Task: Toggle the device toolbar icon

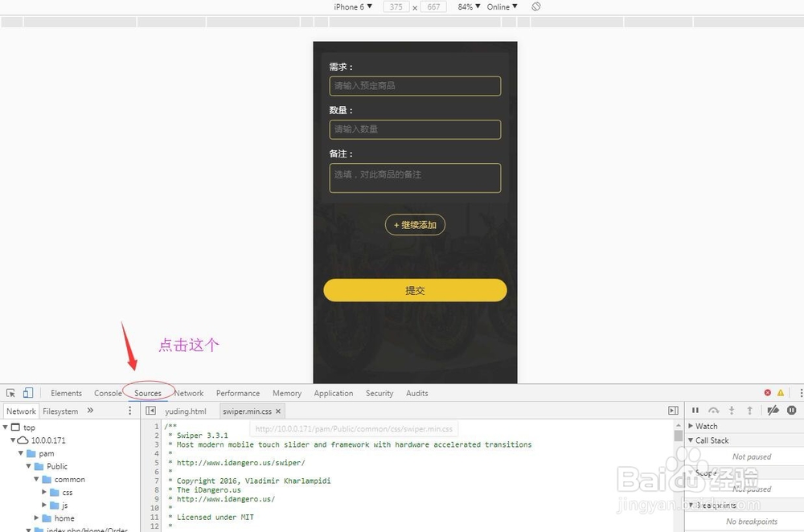Action: point(27,393)
